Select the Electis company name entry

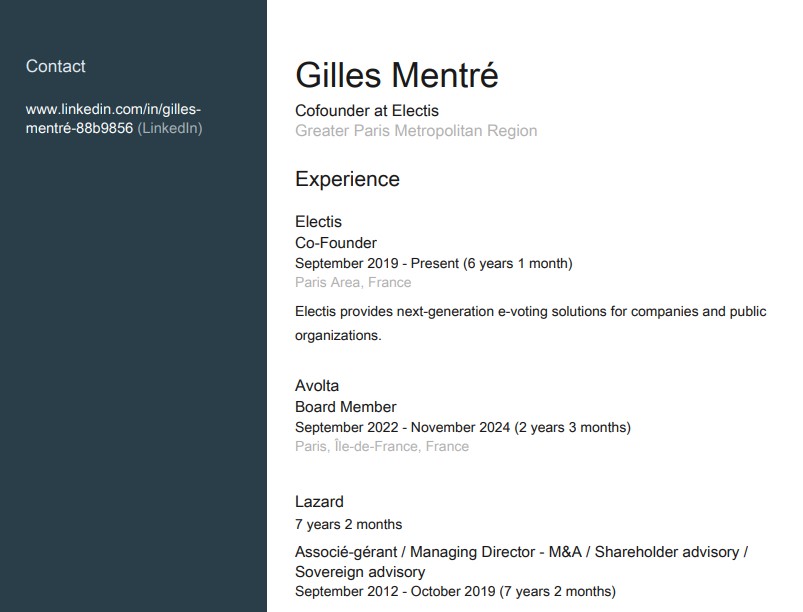pos(318,222)
